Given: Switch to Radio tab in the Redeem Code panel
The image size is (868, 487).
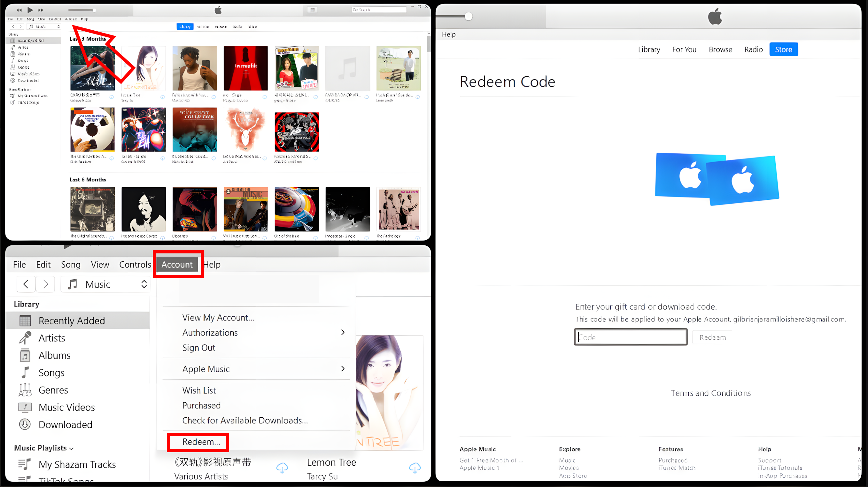Looking at the screenshot, I should pos(754,50).
